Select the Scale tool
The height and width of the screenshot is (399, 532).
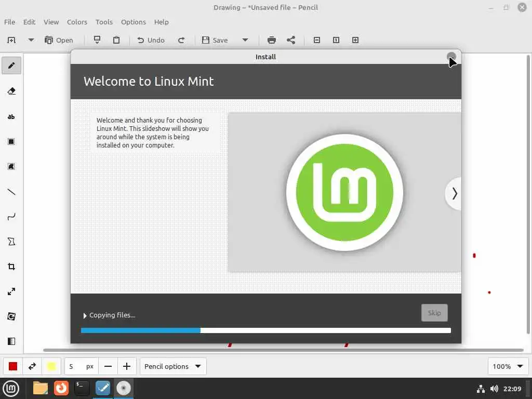11,291
